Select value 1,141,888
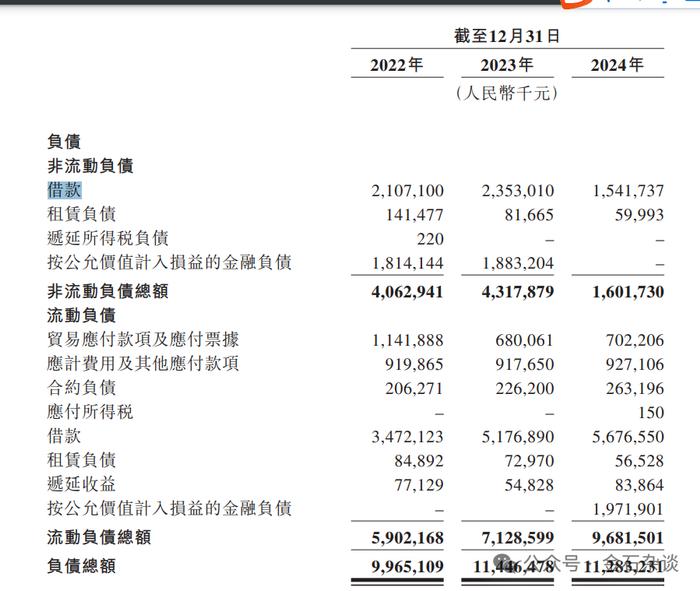This screenshot has height=591, width=700. [x=408, y=341]
